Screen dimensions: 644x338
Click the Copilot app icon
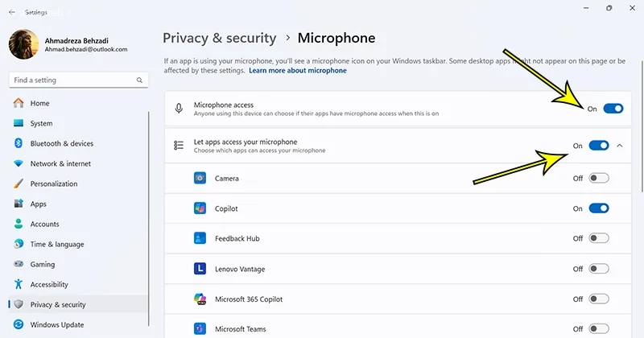point(200,208)
